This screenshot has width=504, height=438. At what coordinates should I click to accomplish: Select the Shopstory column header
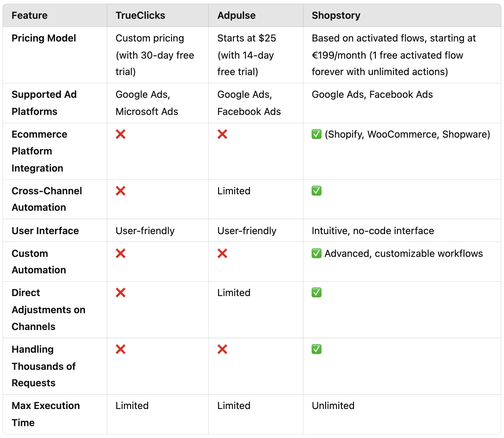[336, 15]
